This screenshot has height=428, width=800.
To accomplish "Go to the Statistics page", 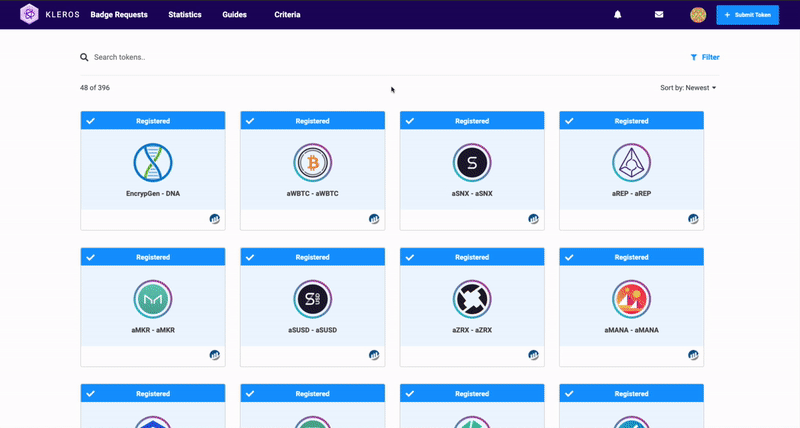I will 185,15.
